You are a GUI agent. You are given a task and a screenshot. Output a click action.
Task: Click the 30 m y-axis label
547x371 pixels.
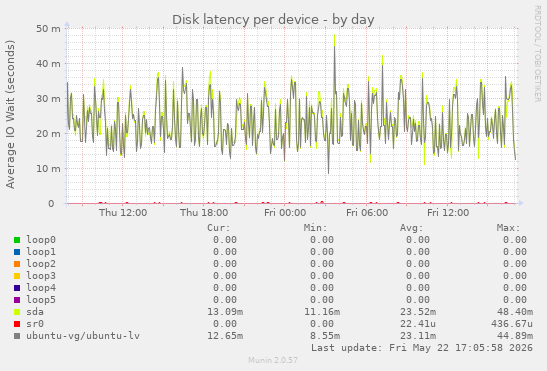point(48,98)
